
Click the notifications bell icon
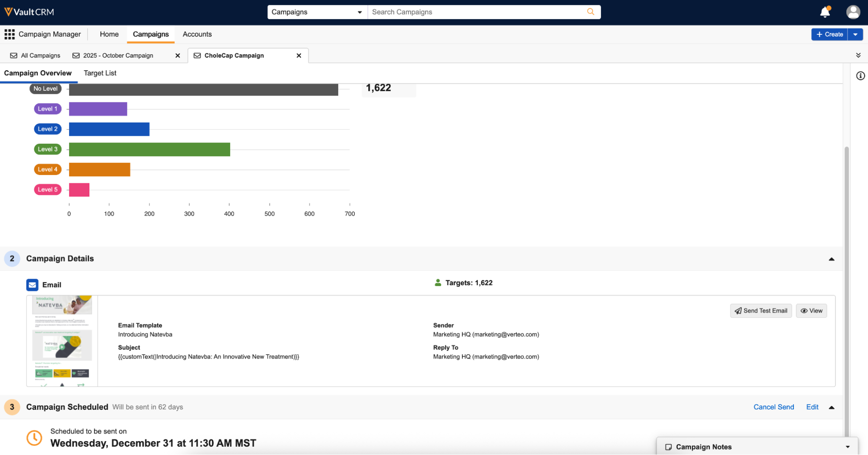(x=825, y=12)
